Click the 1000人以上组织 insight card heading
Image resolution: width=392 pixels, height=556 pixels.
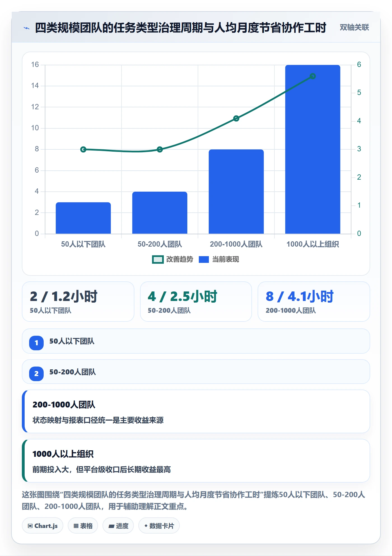coord(63,454)
